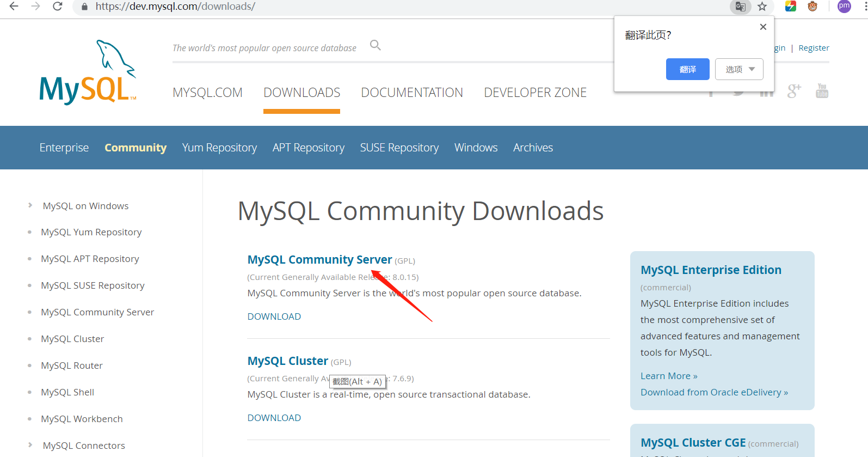Open the 选项 options dropdown

pyautogui.click(x=739, y=69)
